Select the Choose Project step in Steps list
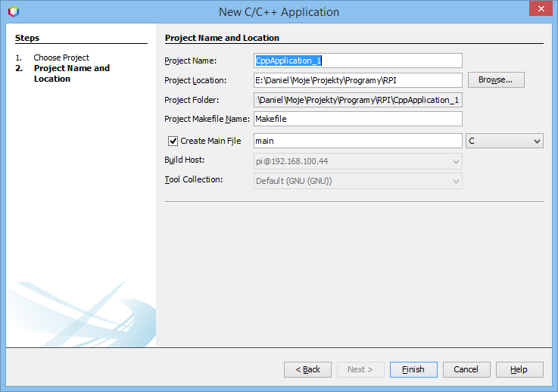The height and width of the screenshot is (392, 558). 61,58
